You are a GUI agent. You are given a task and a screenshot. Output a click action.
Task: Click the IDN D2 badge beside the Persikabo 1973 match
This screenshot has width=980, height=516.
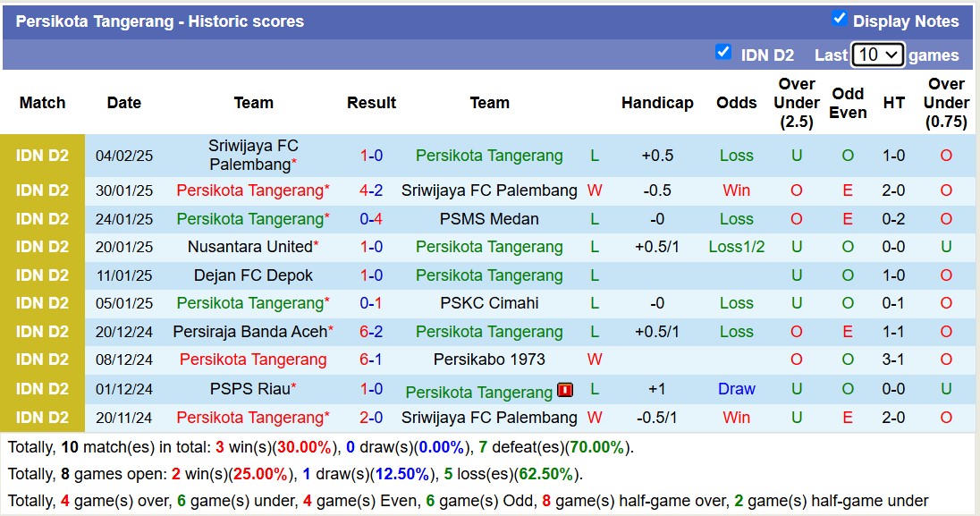pos(43,360)
